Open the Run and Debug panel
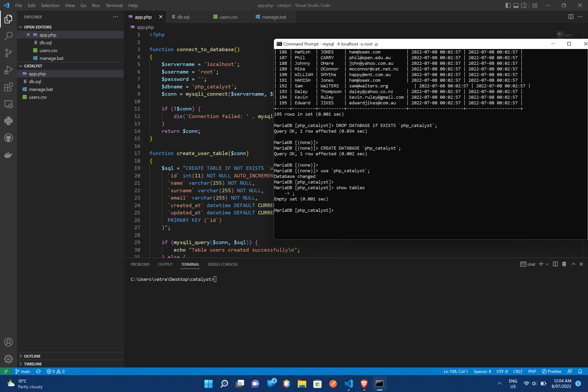 point(8,70)
